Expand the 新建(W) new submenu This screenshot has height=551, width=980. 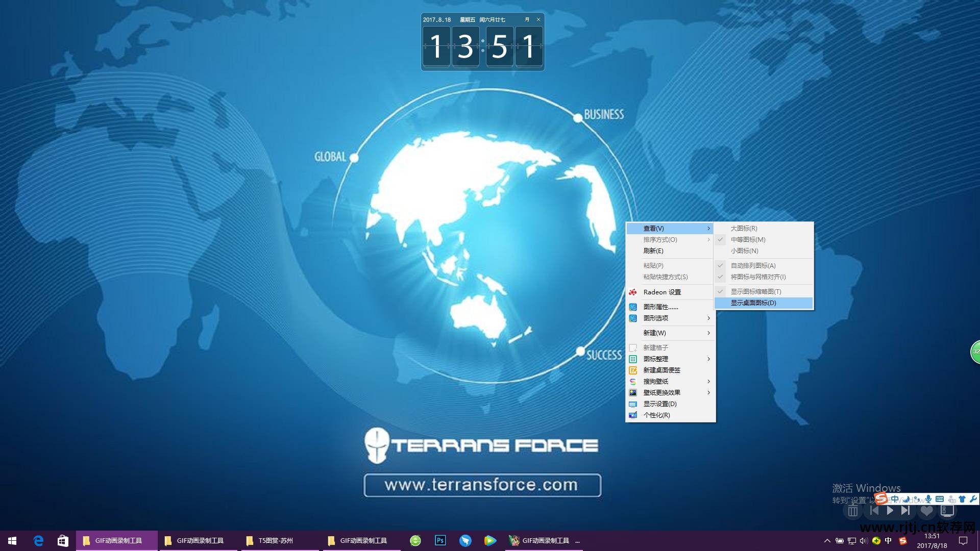(x=670, y=333)
